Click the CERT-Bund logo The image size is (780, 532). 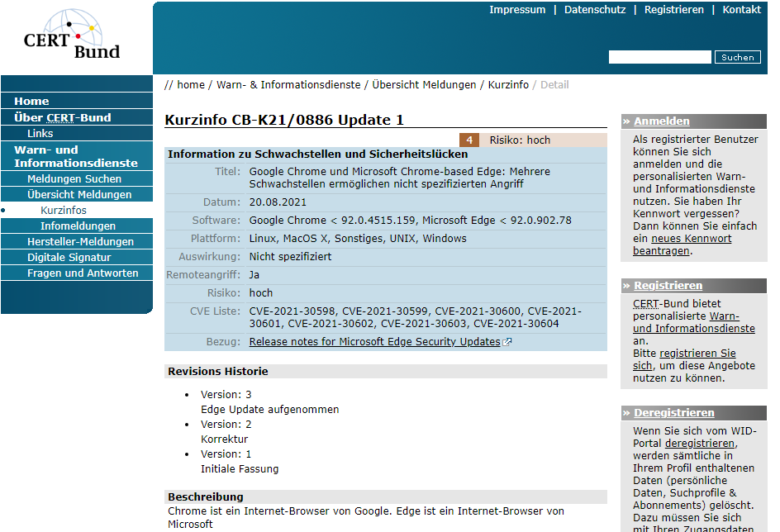[x=72, y=35]
